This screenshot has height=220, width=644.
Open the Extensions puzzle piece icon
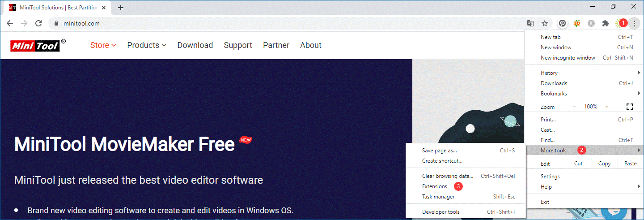point(606,23)
